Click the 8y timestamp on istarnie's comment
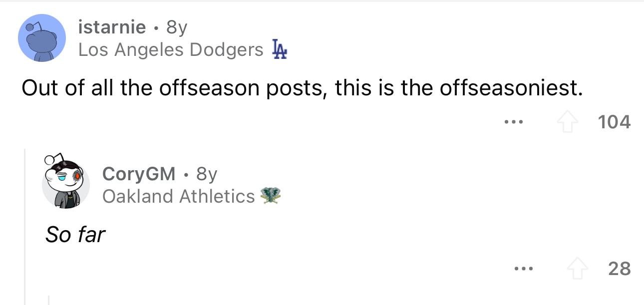644x305 pixels. click(x=177, y=27)
